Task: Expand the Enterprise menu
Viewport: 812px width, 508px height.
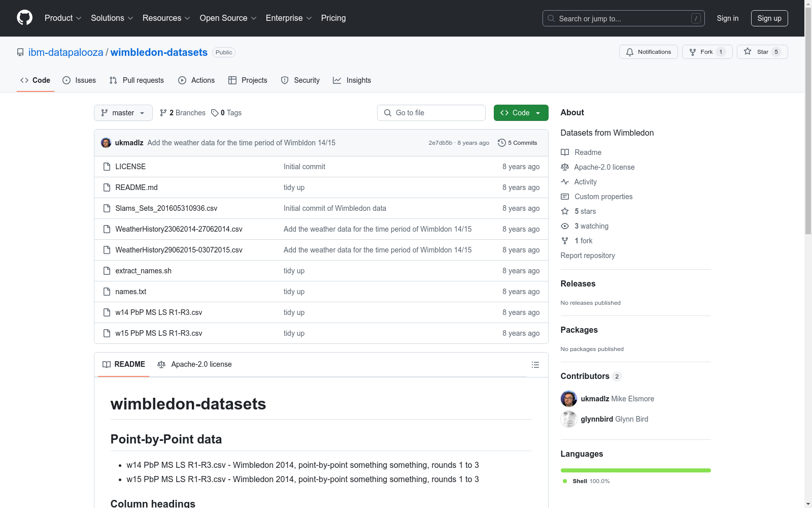Action: click(289, 18)
